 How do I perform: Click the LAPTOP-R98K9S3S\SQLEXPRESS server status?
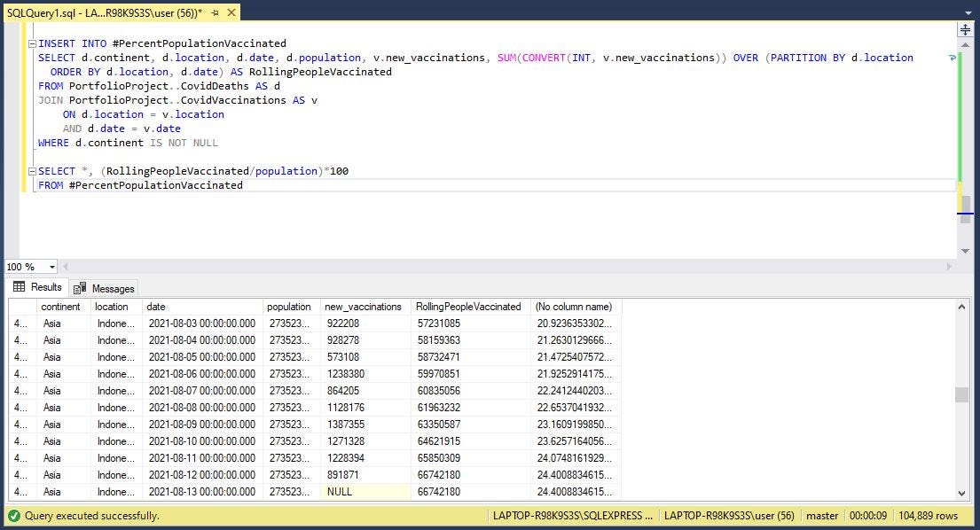click(x=573, y=517)
